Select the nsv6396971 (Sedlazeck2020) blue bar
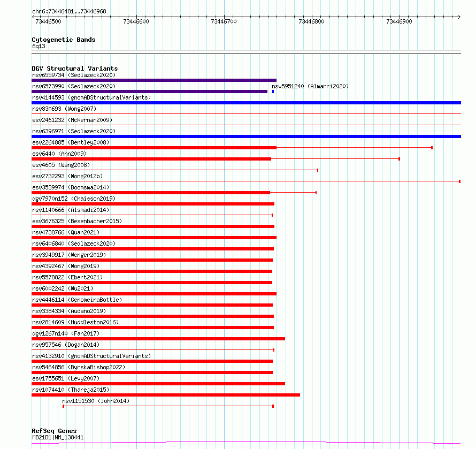The width and height of the screenshot is (476, 449). pos(246,136)
